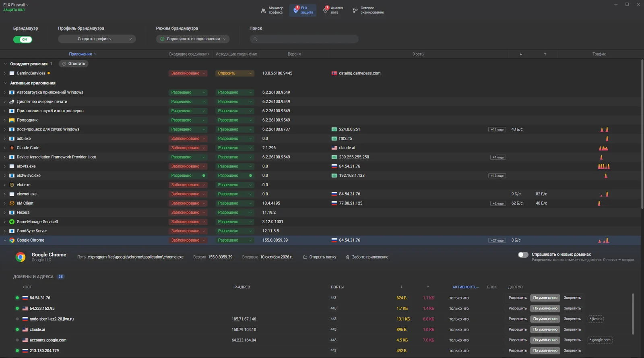Collapse the Google Chrome row
644x358 pixels.
[5, 240]
